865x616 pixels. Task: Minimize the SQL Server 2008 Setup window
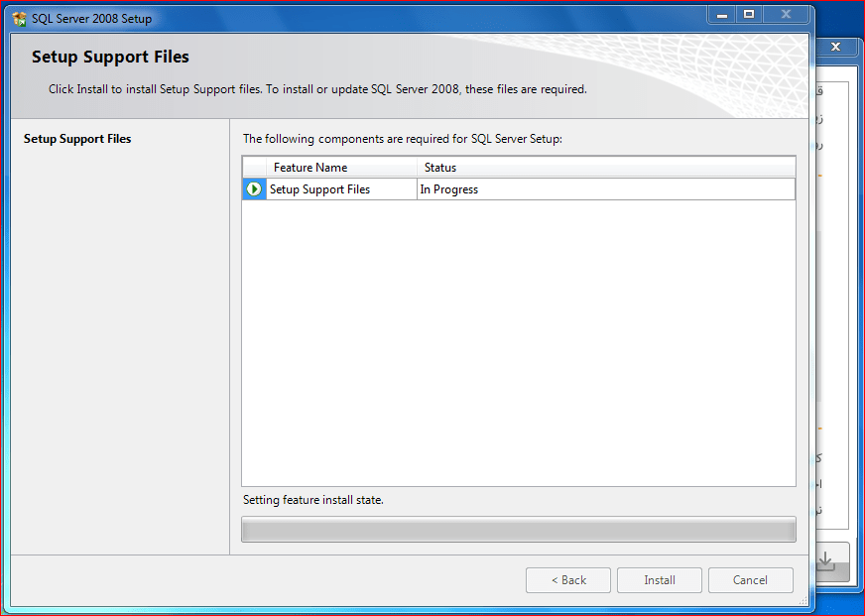tap(721, 15)
